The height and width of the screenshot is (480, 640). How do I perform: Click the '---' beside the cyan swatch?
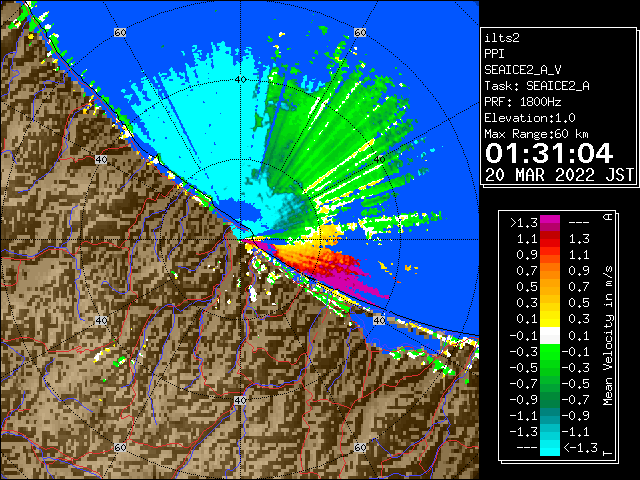click(x=527, y=448)
